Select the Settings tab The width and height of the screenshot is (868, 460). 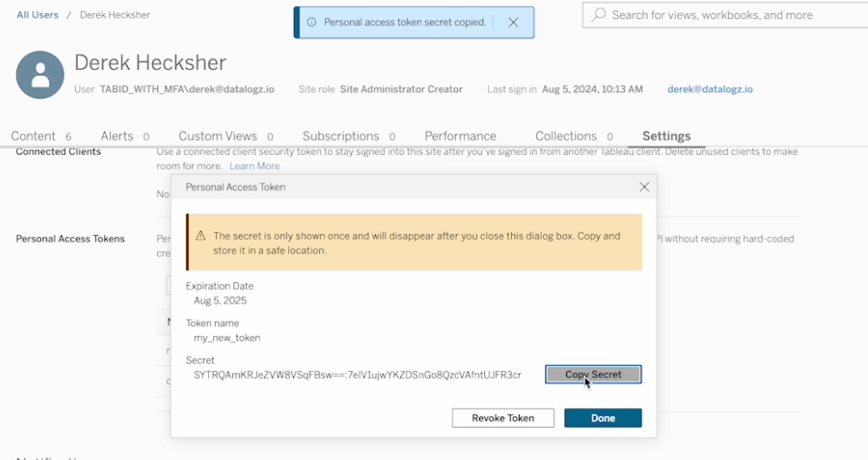click(x=666, y=136)
